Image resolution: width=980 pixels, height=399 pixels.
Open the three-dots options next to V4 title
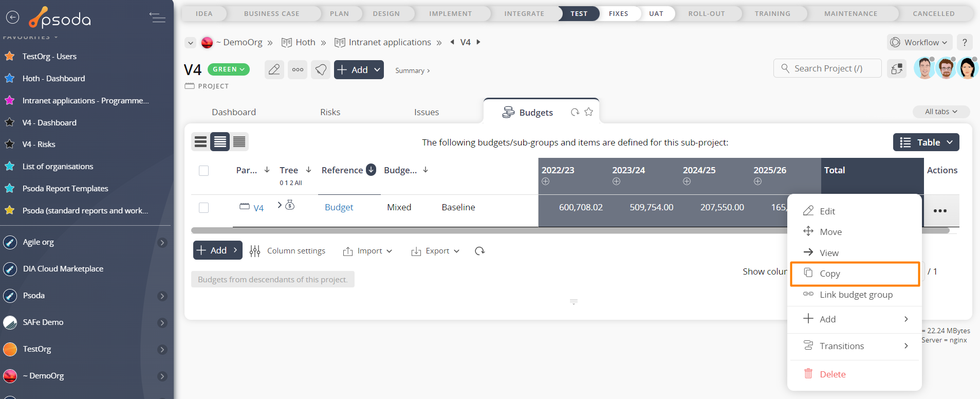[x=298, y=69]
